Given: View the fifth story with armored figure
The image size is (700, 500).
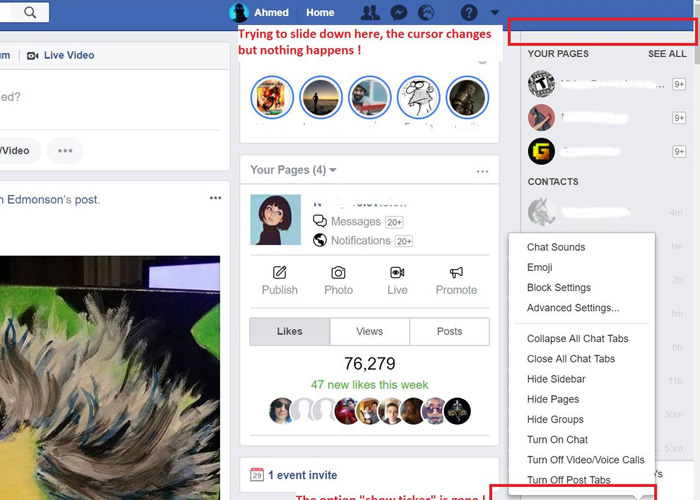Looking at the screenshot, I should [x=467, y=97].
